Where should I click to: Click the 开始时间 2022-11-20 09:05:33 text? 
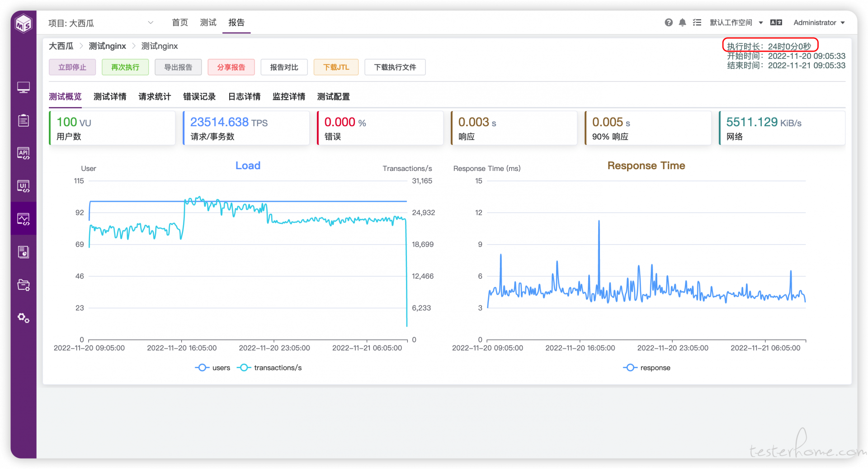tap(786, 56)
